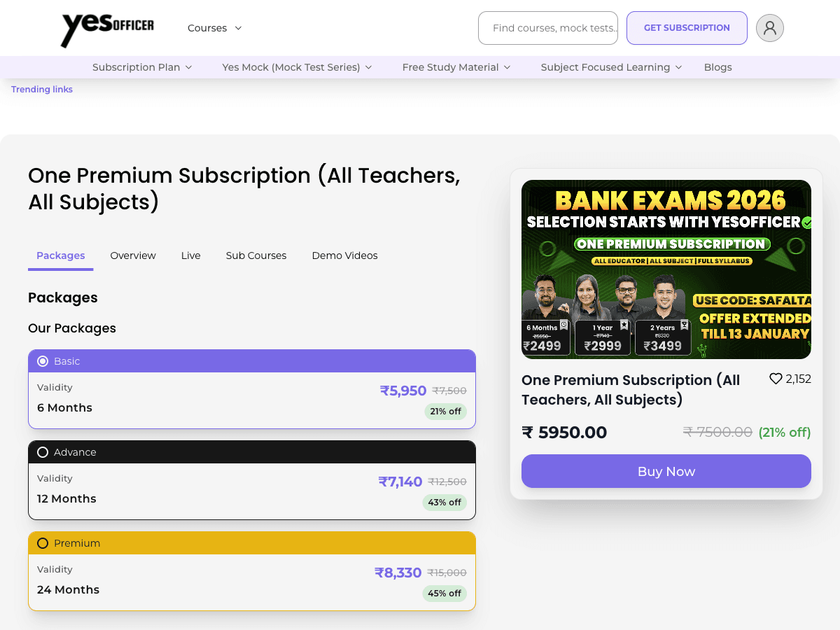Open the Demo Videos tab
840x630 pixels.
point(344,255)
